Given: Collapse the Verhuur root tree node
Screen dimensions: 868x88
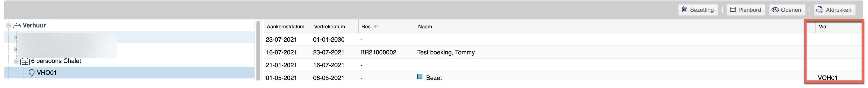Looking at the screenshot, I should coord(9,26).
